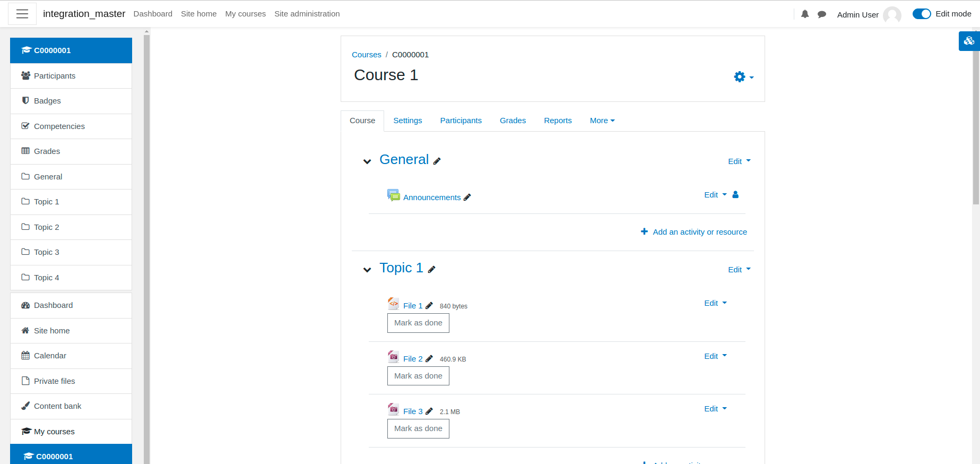980x464 pixels.
Task: Switch to the Grades tab
Action: 513,121
